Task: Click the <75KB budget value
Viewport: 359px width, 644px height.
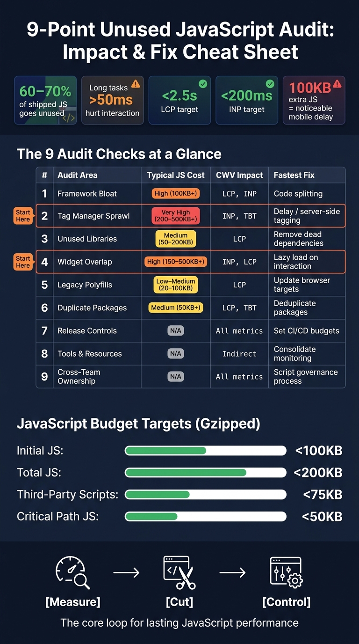Action: (x=323, y=495)
